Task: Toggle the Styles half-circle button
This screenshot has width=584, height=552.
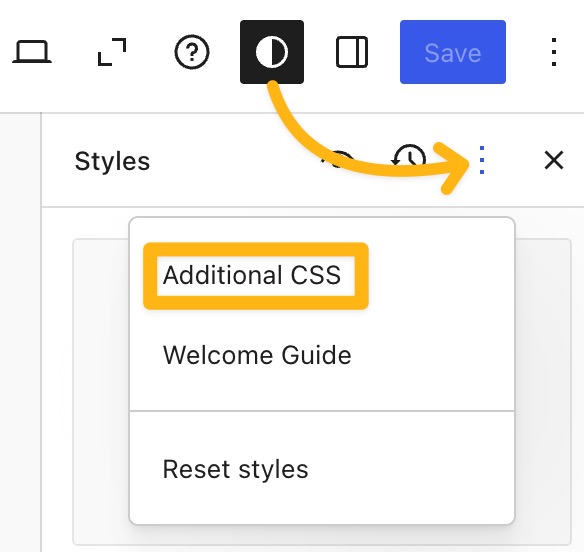Action: click(272, 52)
